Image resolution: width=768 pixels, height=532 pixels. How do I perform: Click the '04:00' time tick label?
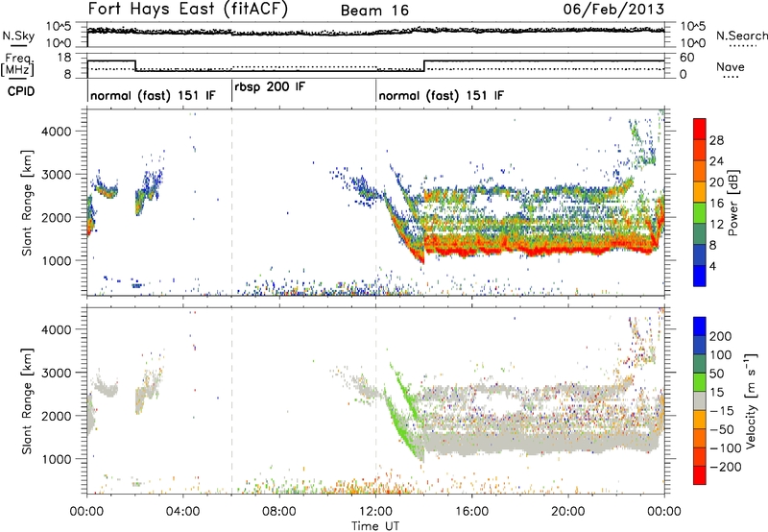pos(183,512)
